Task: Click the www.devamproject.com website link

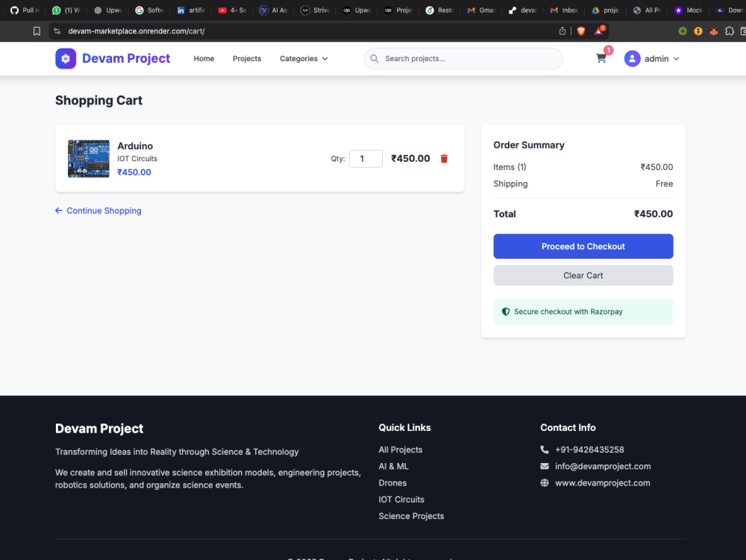Action: coord(602,482)
